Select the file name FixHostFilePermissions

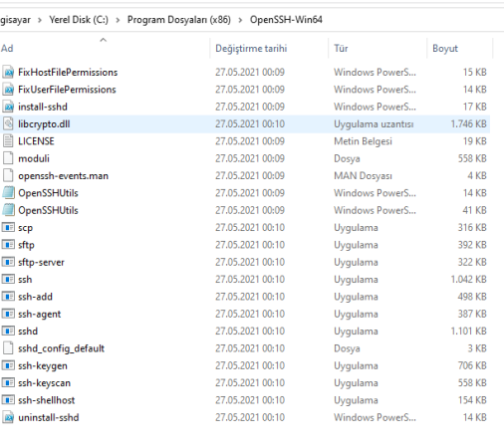click(x=68, y=72)
